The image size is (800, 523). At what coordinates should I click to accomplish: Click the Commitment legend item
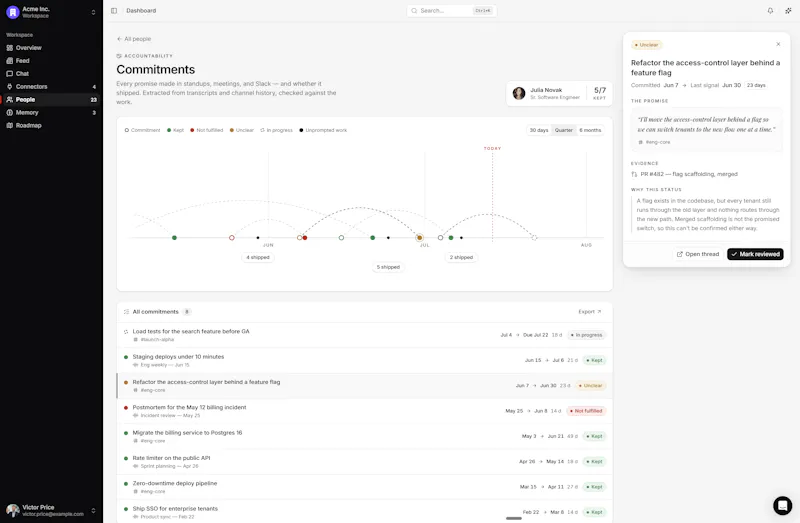142,130
